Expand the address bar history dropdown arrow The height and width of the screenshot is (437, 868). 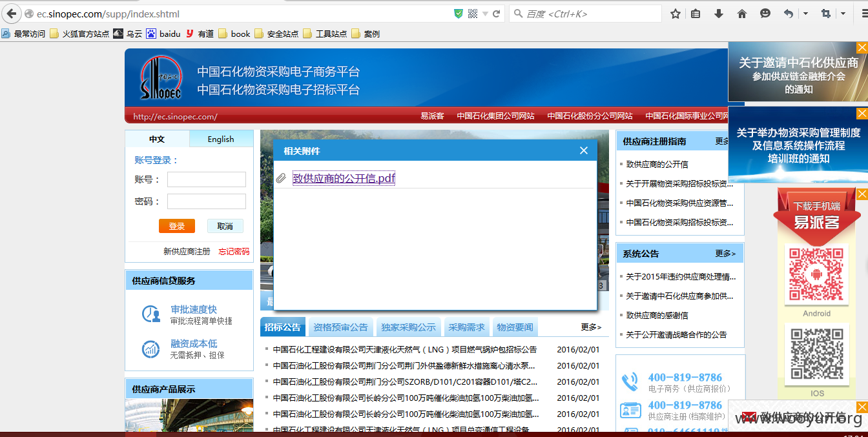(485, 14)
